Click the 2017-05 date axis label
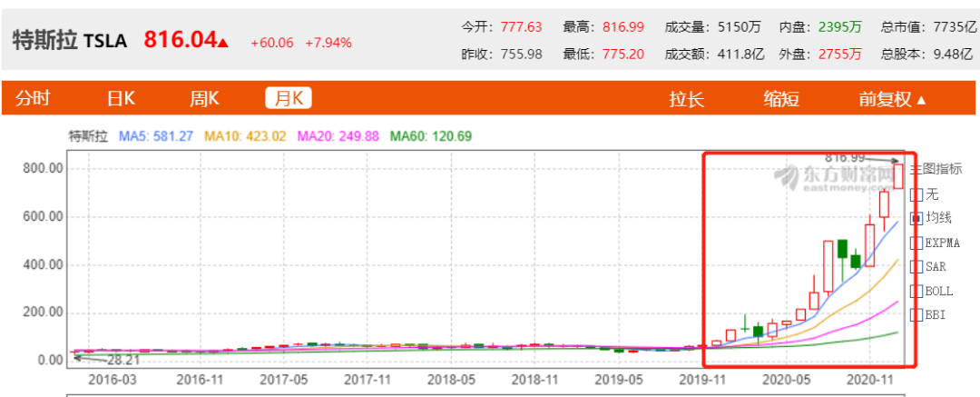 283,380
